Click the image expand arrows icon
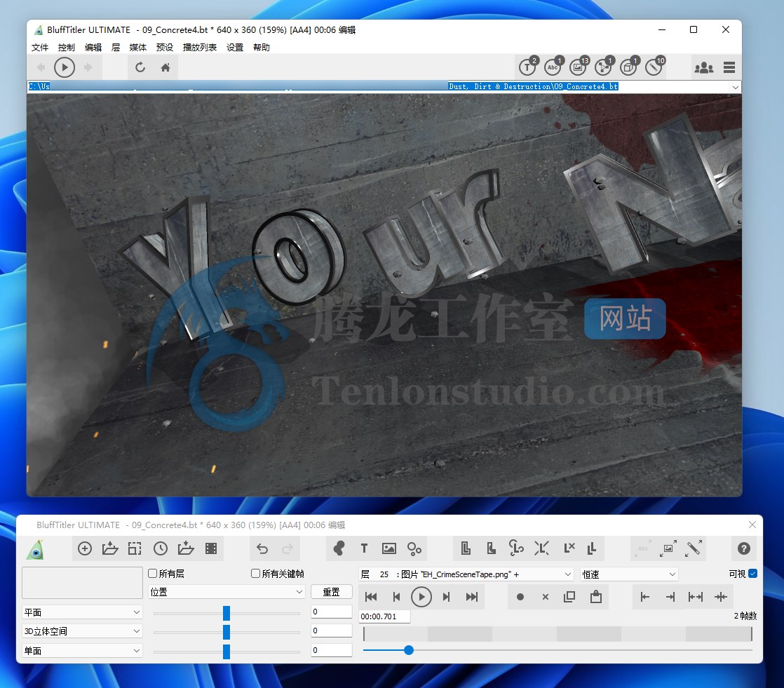The height and width of the screenshot is (688, 784). pyautogui.click(x=668, y=548)
